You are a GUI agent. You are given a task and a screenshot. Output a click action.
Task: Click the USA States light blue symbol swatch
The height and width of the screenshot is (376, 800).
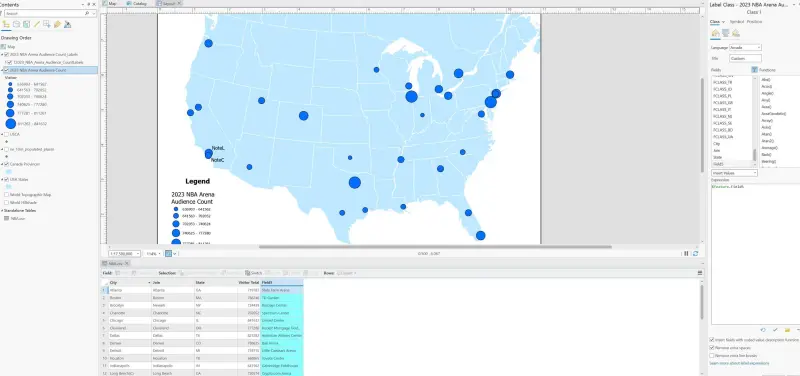tap(8, 187)
